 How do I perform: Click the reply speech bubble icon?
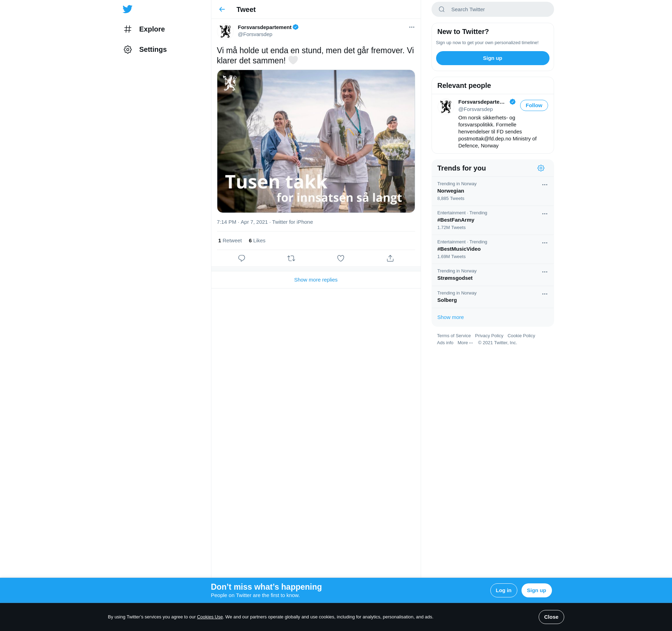pos(241,258)
